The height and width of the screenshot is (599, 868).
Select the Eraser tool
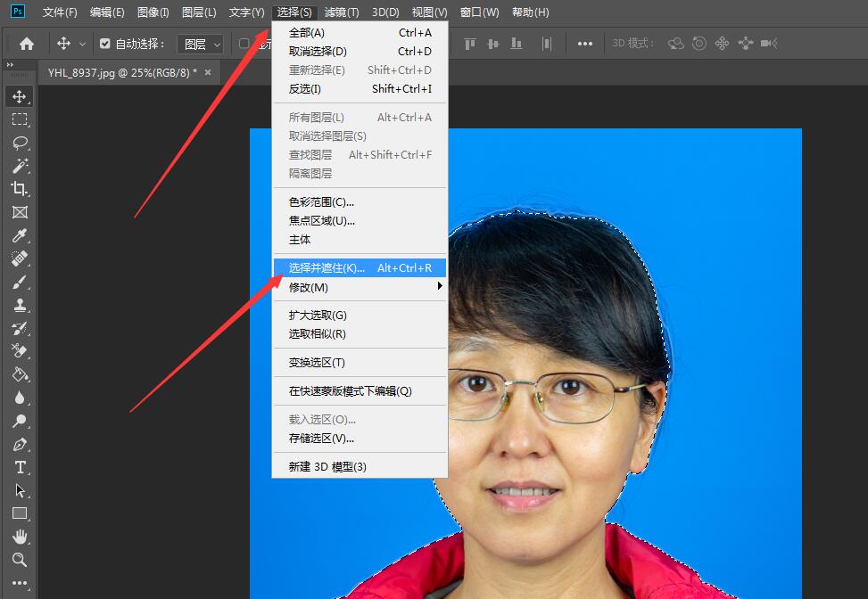(x=20, y=351)
